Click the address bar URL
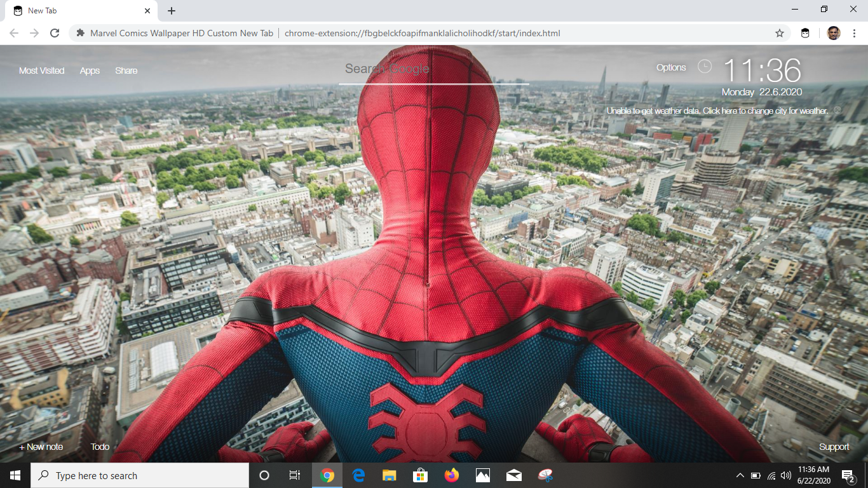 click(423, 33)
